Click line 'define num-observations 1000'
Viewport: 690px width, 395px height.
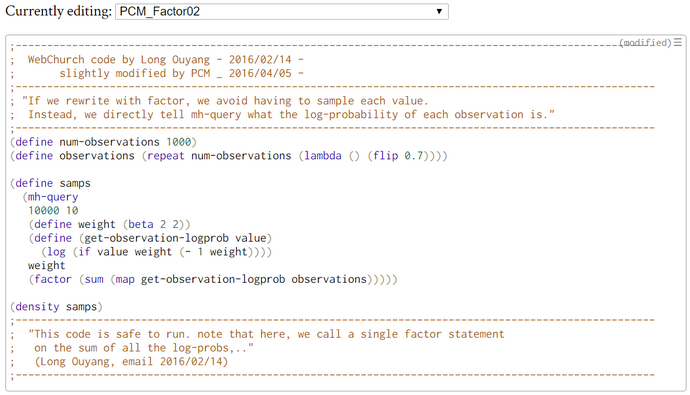pos(103,142)
